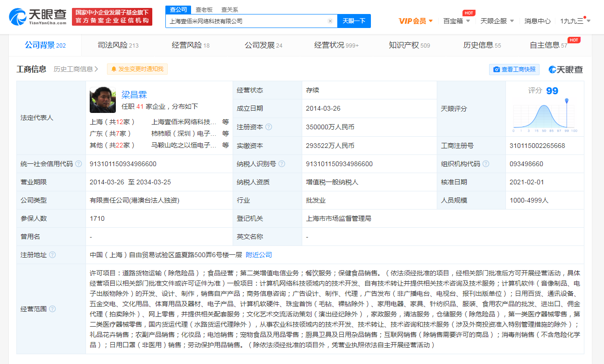Open the 自主信息 tab
The image size is (604, 364).
pos(548,45)
